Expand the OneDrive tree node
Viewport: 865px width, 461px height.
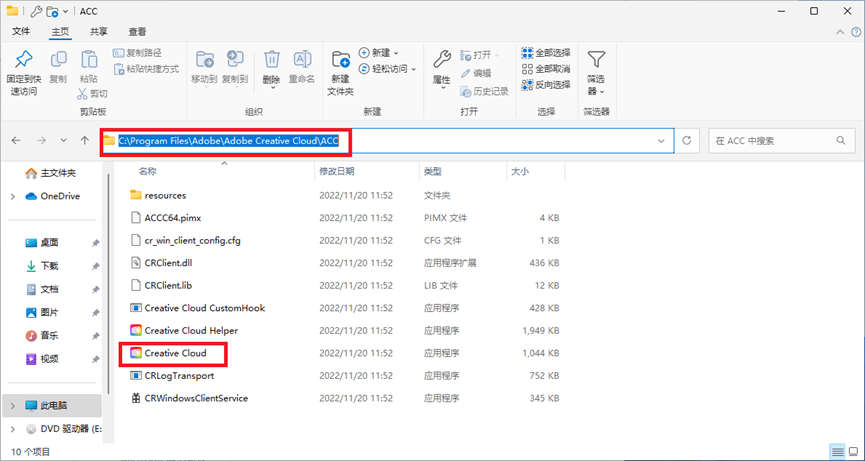click(12, 196)
